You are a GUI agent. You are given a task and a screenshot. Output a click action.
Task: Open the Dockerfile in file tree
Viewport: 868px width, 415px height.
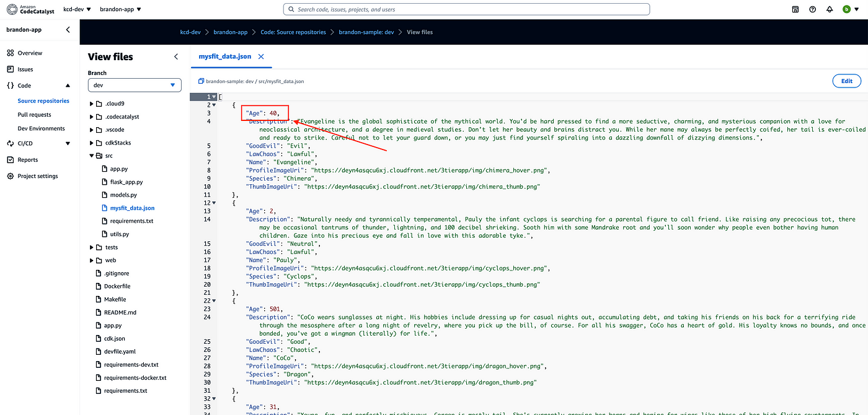point(117,287)
